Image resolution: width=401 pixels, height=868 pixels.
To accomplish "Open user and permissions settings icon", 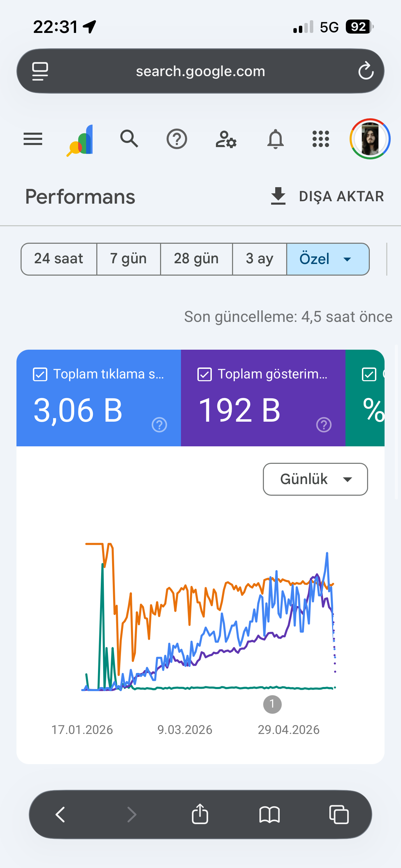I will tap(226, 139).
